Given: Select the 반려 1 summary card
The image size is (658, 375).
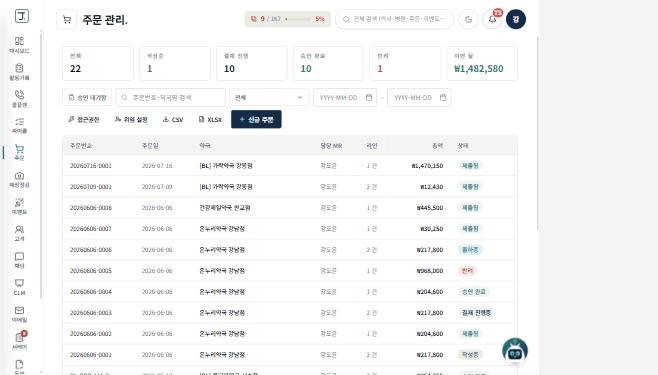Looking at the screenshot, I should pyautogui.click(x=405, y=63).
